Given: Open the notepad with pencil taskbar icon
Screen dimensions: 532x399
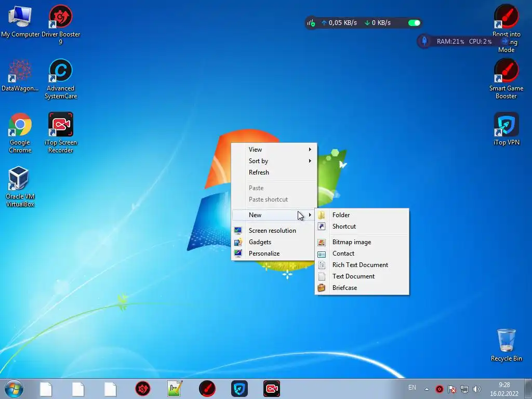Looking at the screenshot, I should (x=175, y=389).
